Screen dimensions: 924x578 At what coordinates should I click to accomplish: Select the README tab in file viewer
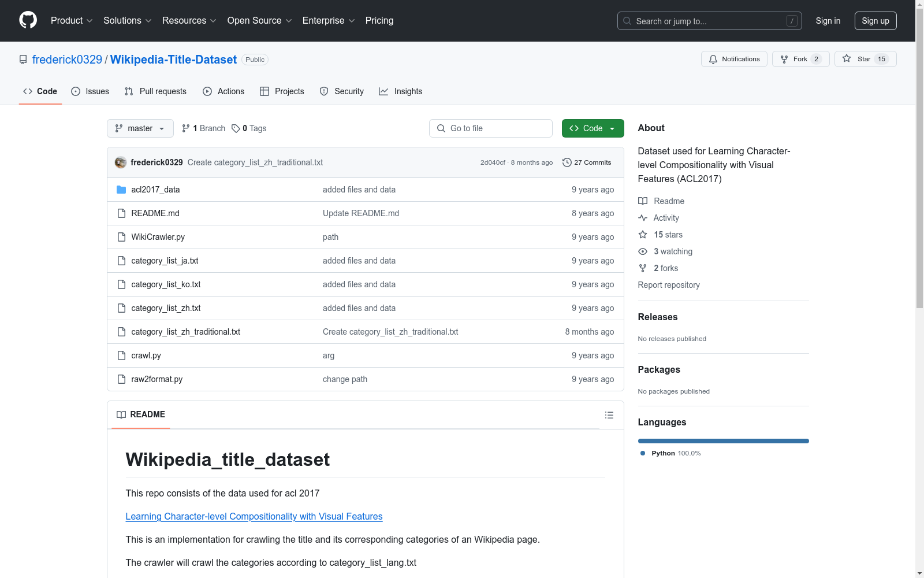141,414
